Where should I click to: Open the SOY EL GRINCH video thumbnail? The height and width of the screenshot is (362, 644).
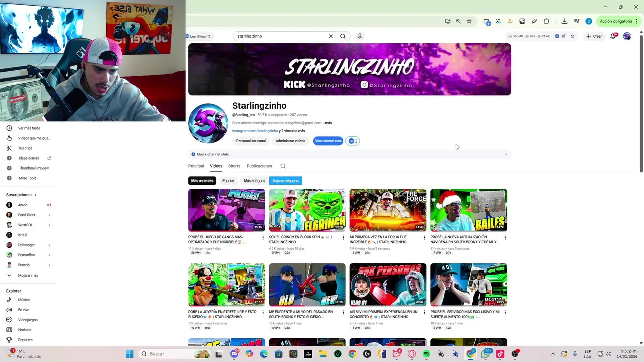(307, 210)
